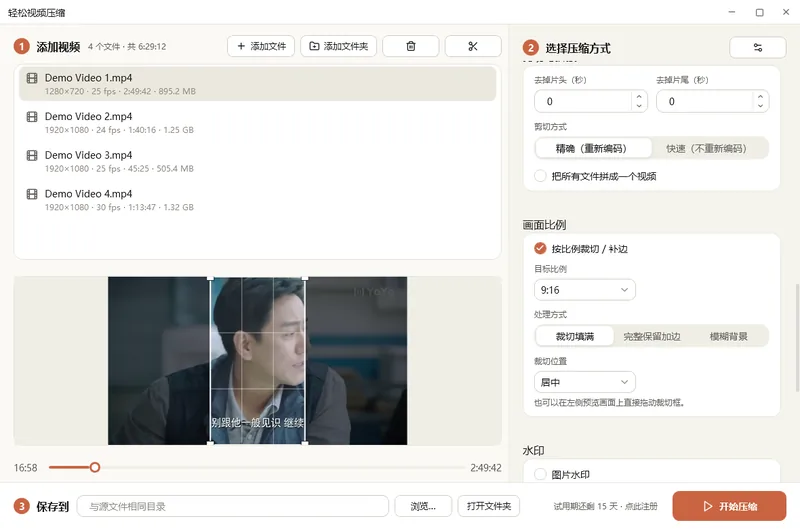This screenshot has width=800, height=529.
Task: Click the 添加文件夹 add folder button
Action: (339, 46)
